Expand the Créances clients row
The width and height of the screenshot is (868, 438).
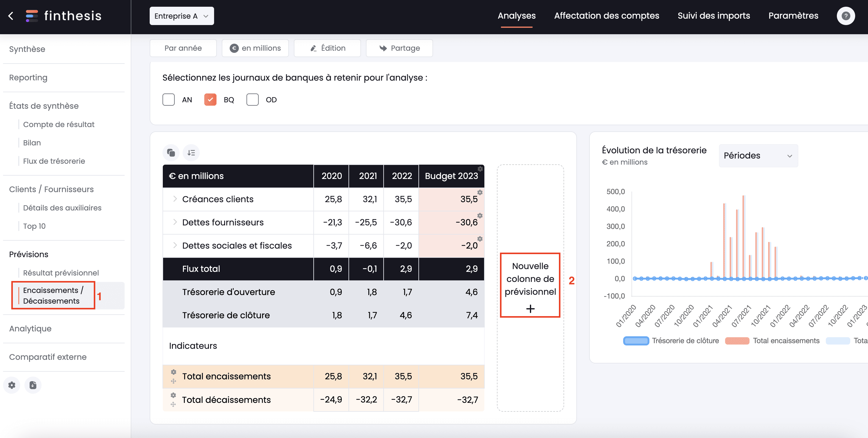click(x=175, y=199)
